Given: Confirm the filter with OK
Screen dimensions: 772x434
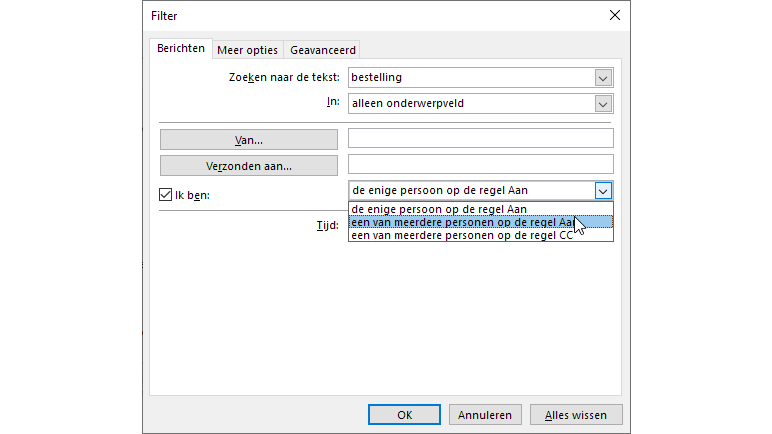Looking at the screenshot, I should [x=404, y=414].
